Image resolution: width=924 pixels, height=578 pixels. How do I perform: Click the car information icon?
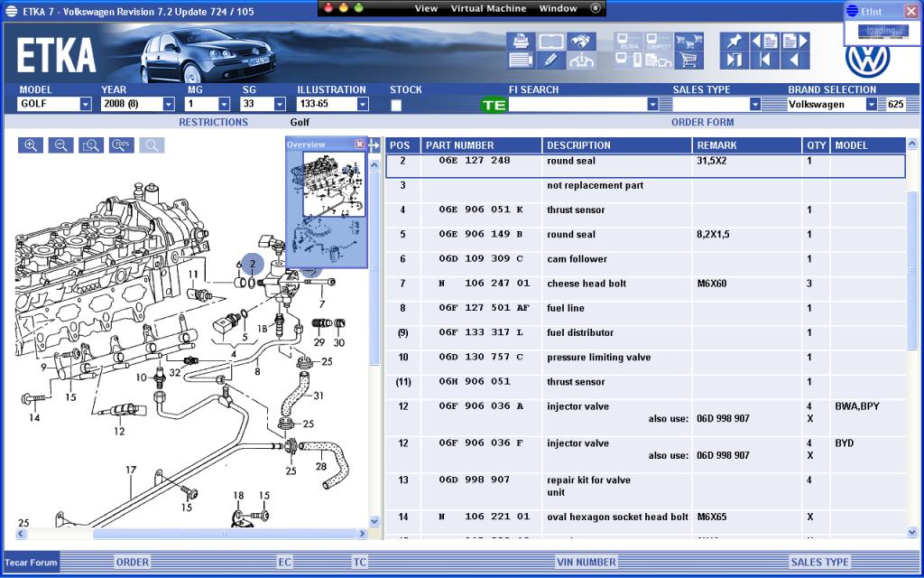point(582,61)
